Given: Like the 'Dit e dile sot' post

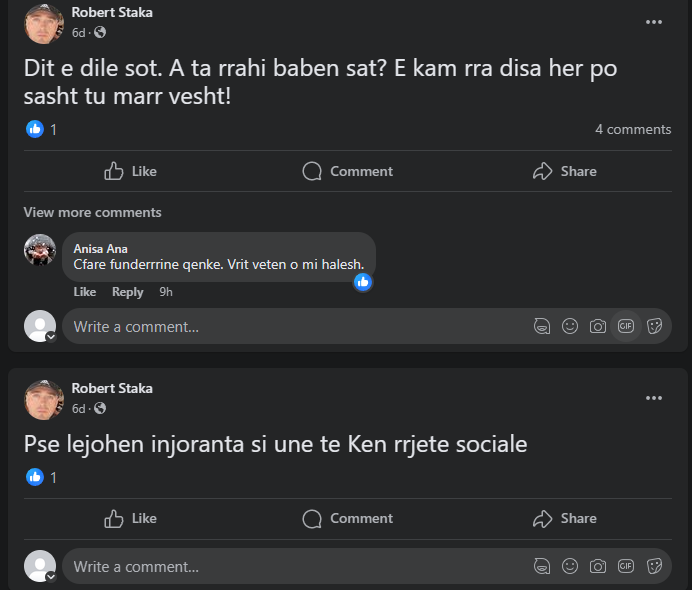Looking at the screenshot, I should [x=130, y=171].
